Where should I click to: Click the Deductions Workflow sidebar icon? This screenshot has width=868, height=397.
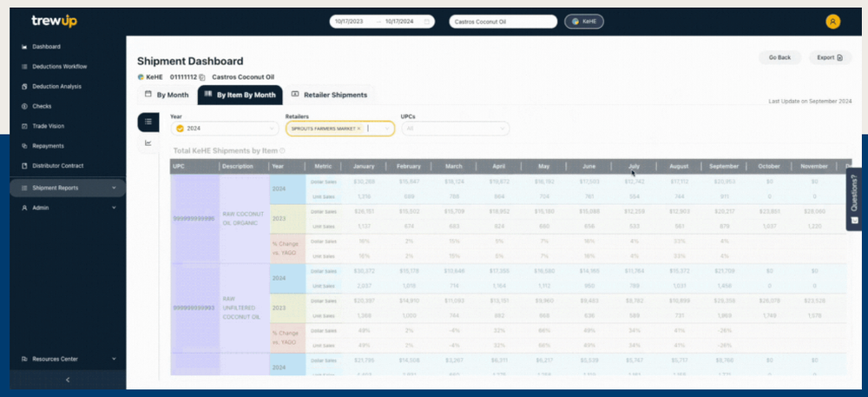23,66
